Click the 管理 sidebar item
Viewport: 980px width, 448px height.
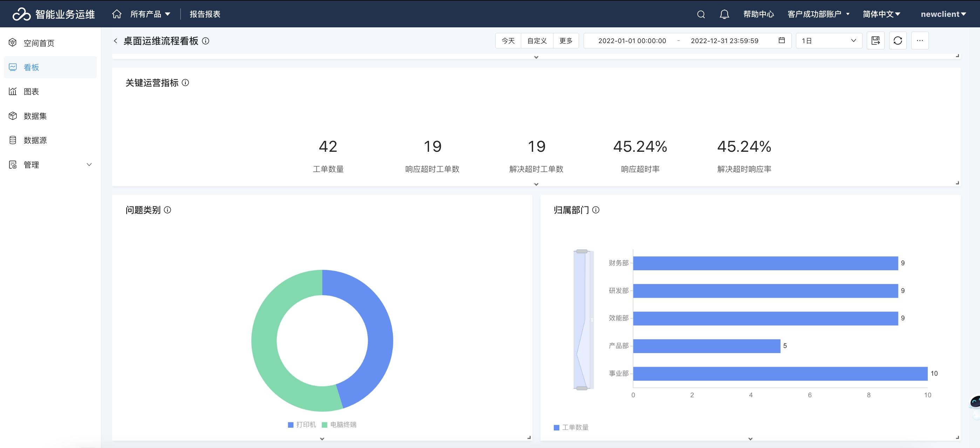click(x=50, y=164)
